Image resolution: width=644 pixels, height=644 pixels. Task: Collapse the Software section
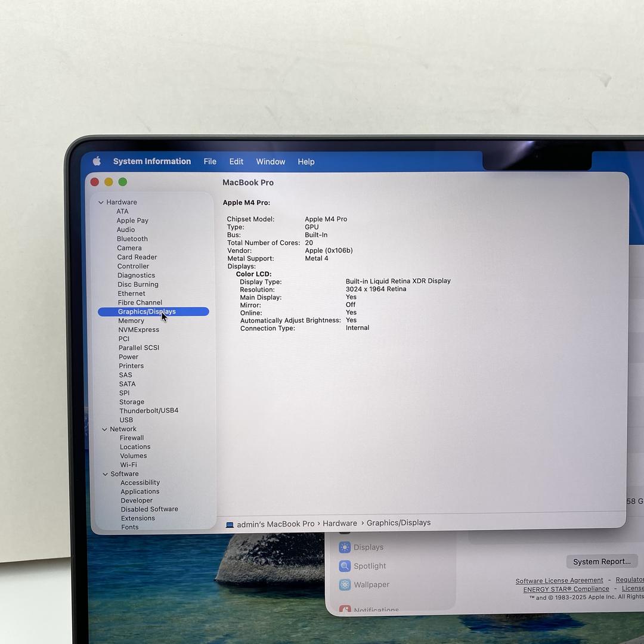pos(105,475)
